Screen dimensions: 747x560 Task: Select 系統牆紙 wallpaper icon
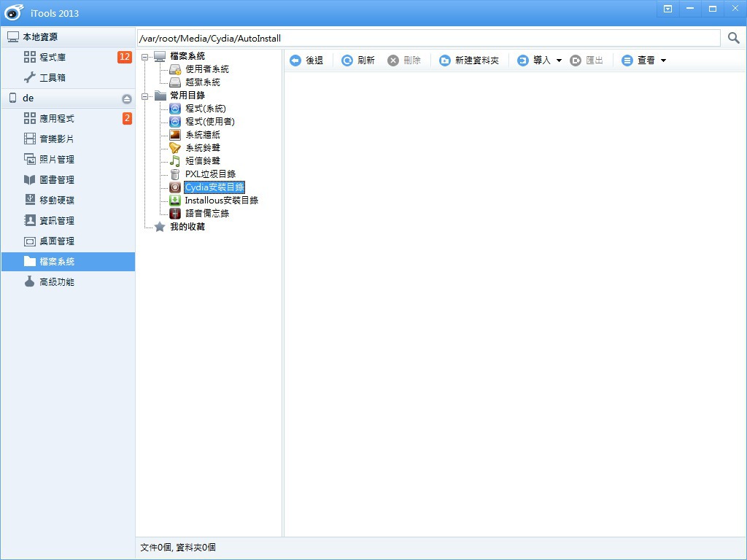(175, 135)
